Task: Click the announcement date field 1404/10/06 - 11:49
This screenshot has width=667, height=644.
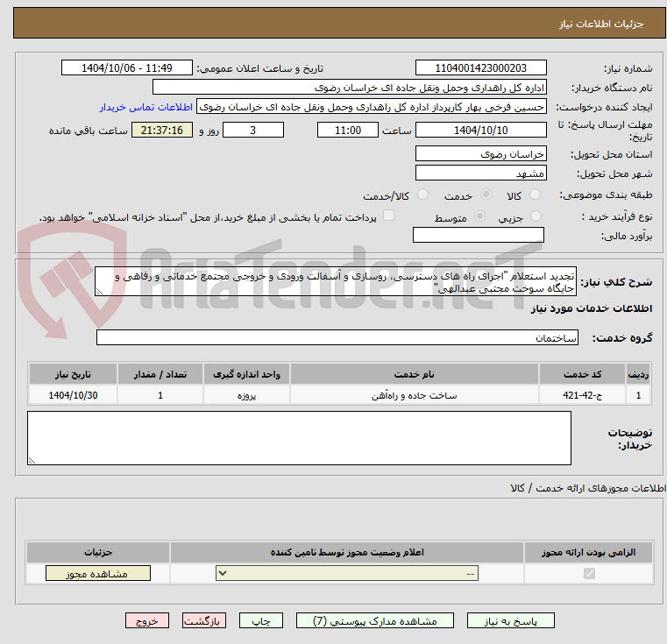Action: [127, 67]
